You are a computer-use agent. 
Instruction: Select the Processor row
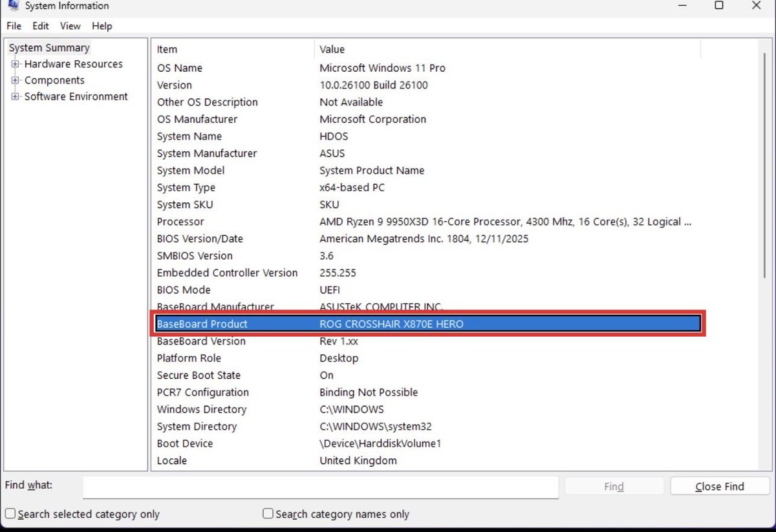pyautogui.click(x=428, y=222)
